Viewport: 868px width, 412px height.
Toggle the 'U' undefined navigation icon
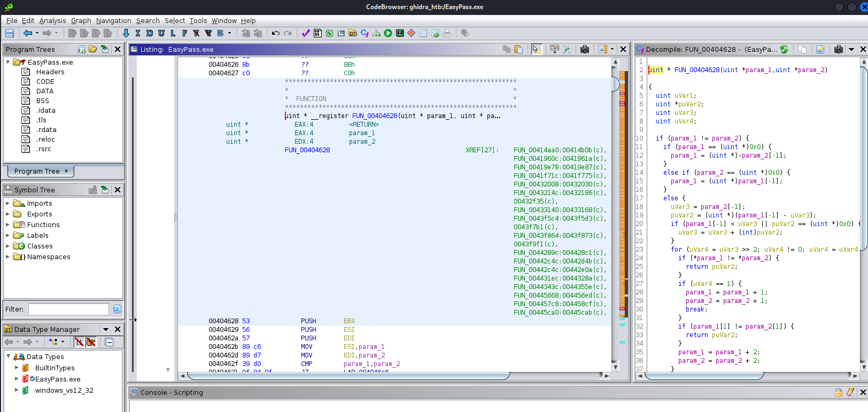(x=161, y=33)
